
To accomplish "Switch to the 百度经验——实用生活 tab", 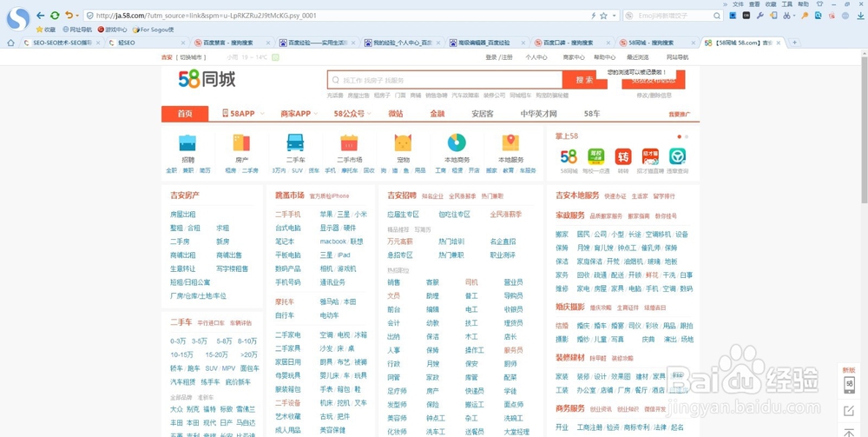I will (317, 43).
